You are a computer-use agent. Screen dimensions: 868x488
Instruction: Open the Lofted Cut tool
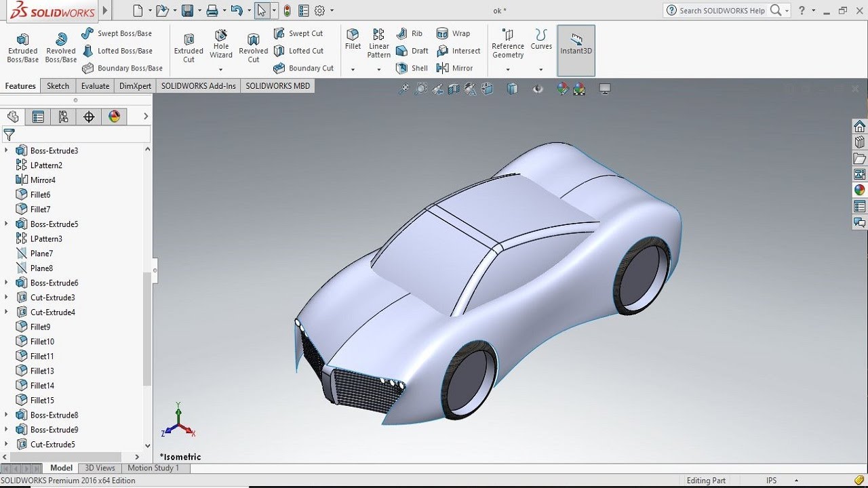point(299,51)
